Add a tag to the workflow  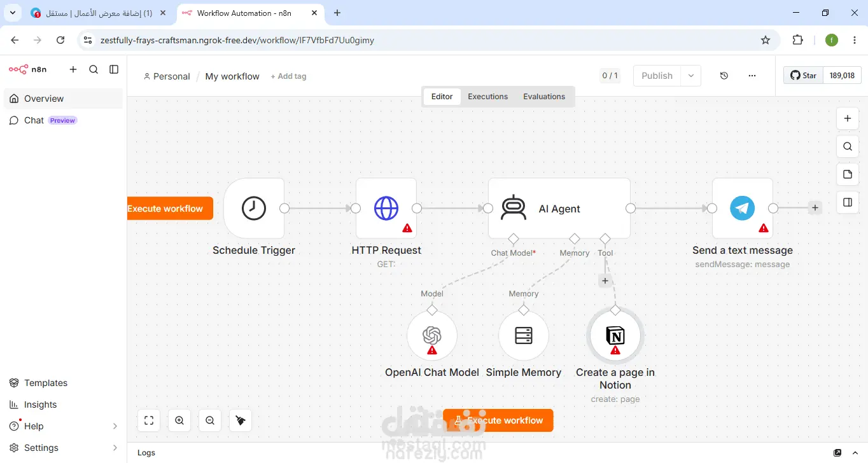pos(288,76)
